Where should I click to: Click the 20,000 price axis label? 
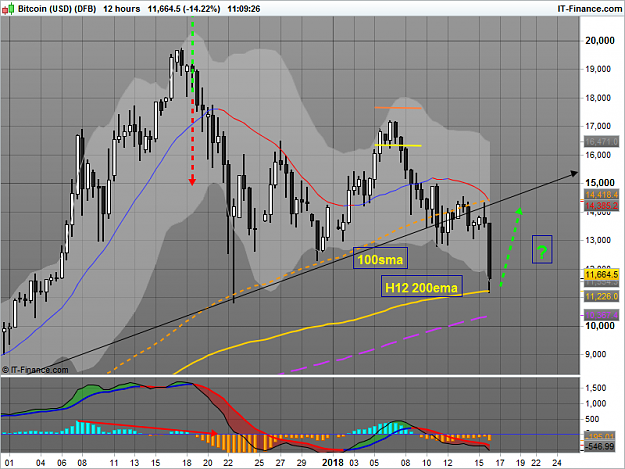click(x=599, y=41)
